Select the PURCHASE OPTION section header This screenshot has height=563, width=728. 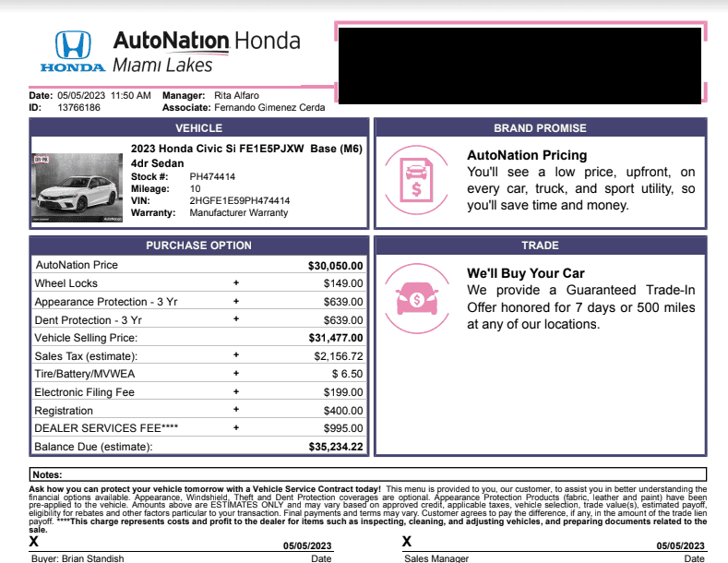198,246
